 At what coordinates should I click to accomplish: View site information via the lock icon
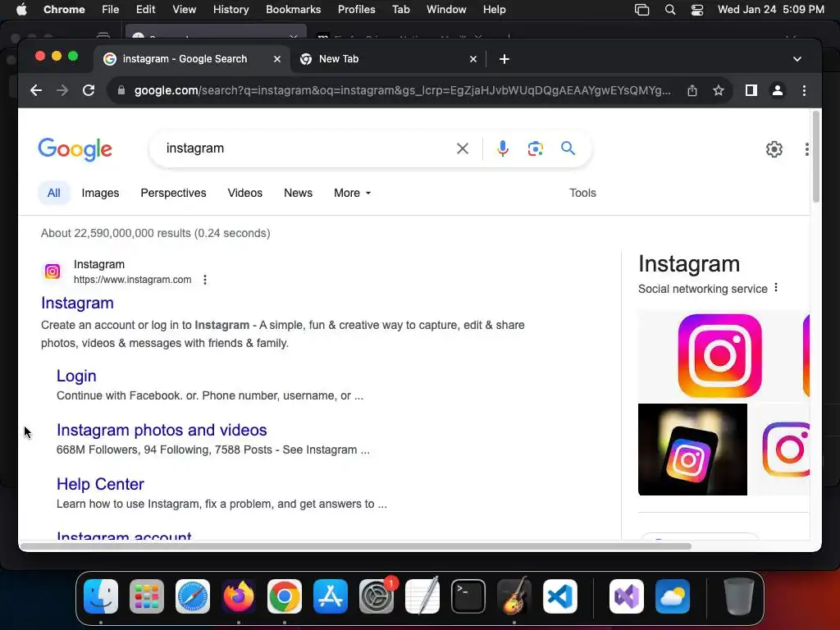click(121, 90)
